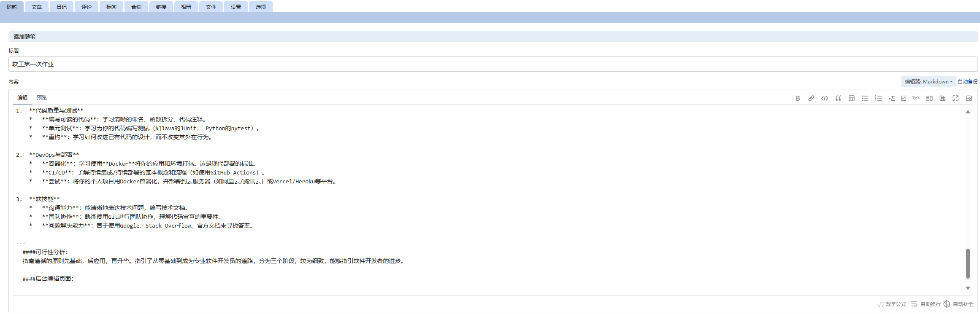Click the **CI/CD** bullet line

[147, 172]
